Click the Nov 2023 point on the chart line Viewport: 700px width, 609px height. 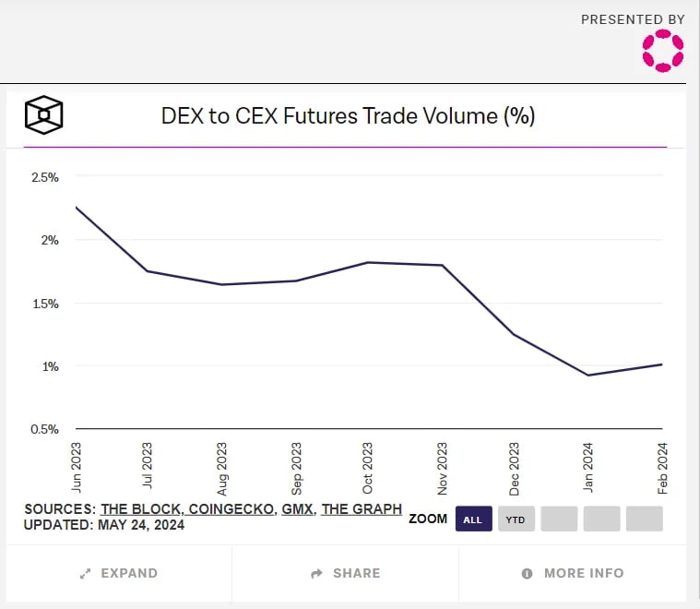[x=442, y=265]
